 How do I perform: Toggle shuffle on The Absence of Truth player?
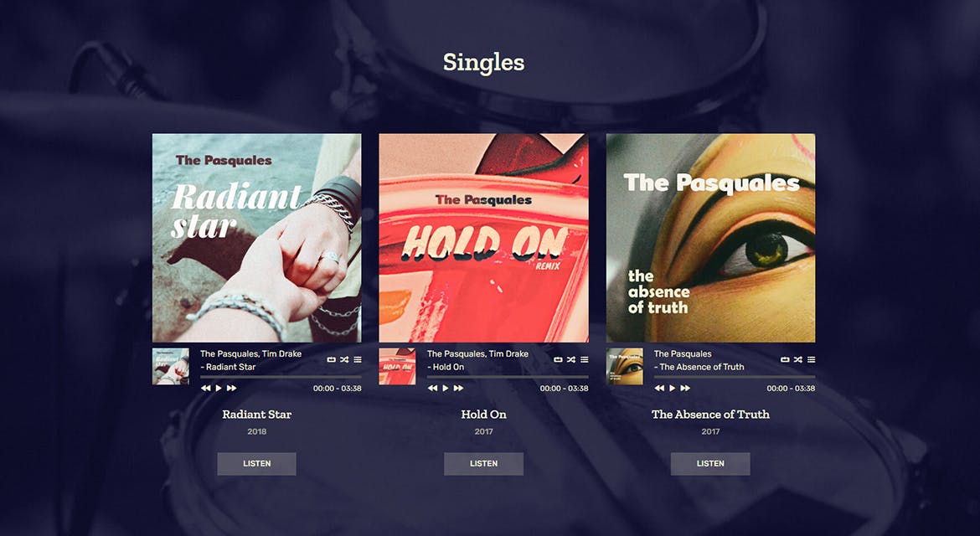(x=798, y=360)
